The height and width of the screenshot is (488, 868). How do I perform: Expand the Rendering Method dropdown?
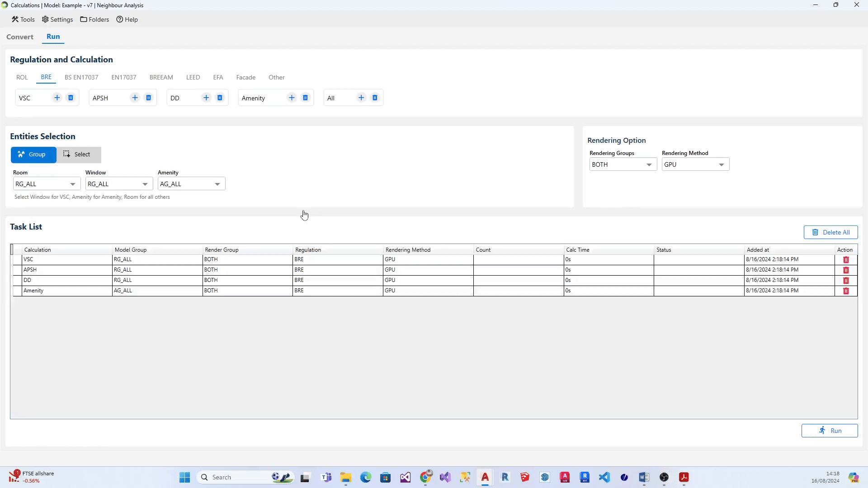coord(695,164)
